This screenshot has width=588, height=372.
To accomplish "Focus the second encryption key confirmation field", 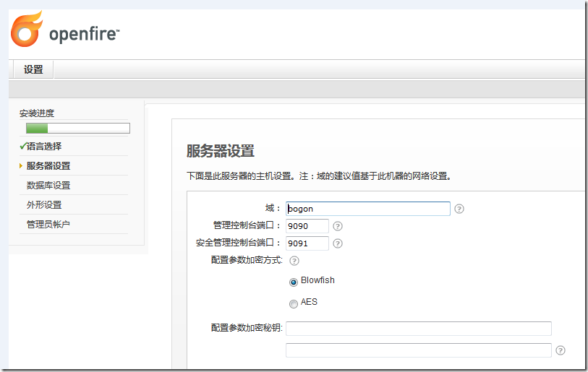I will coord(419,350).
